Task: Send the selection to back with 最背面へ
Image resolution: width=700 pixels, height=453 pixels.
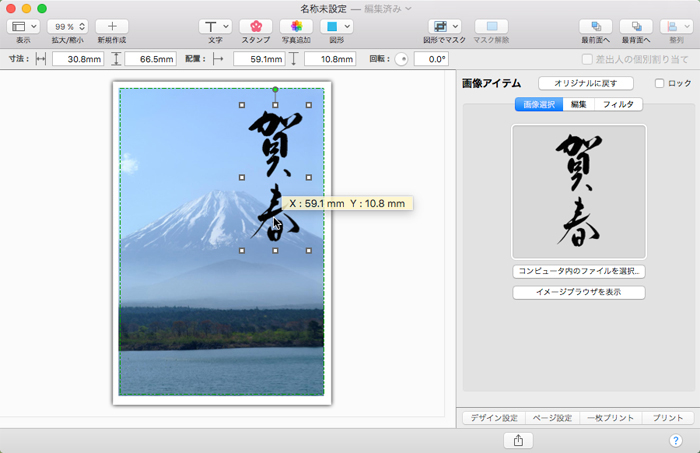Action: point(636,27)
